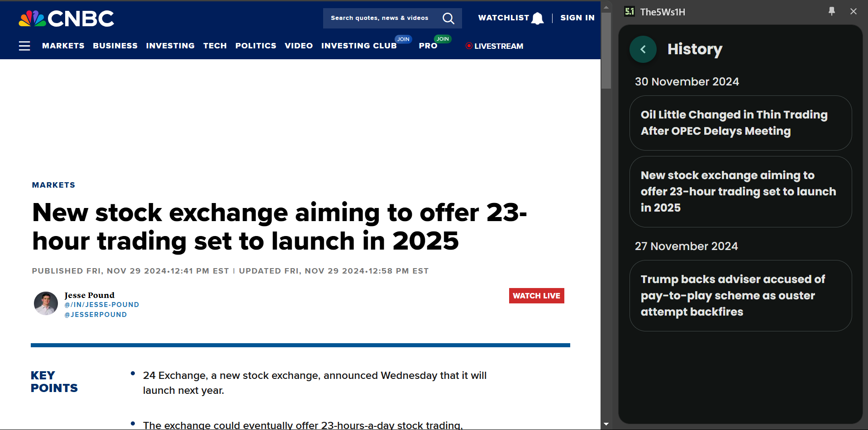Open the Business menu item

click(115, 46)
